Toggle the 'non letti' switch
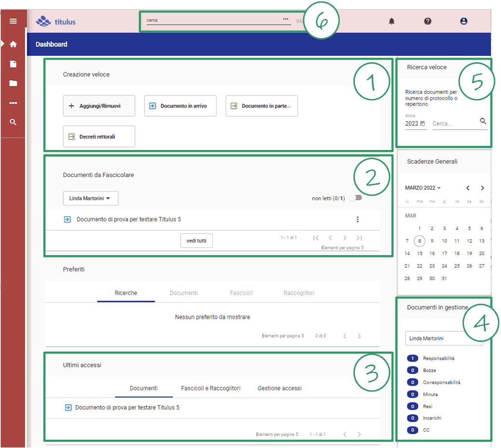Screen dimensions: 501x448 [x=355, y=198]
